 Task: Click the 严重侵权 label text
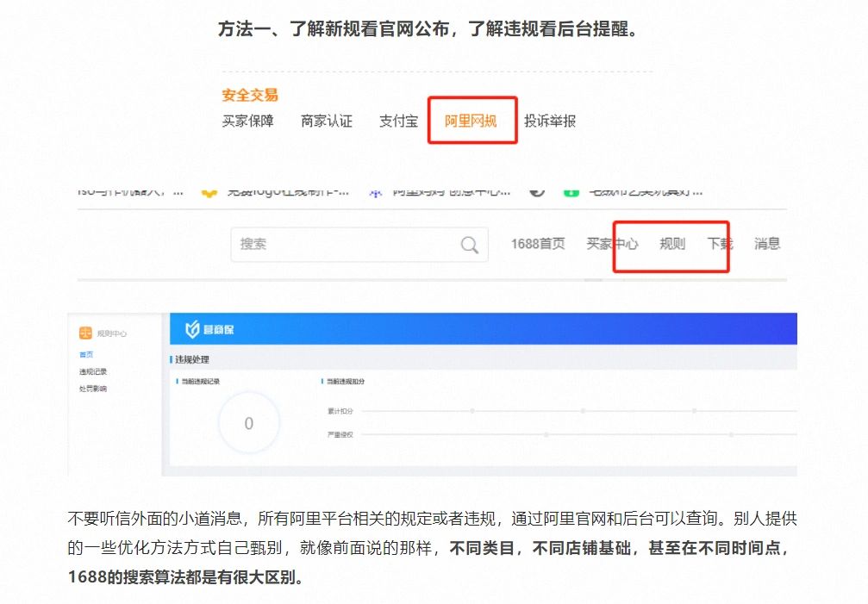[340, 435]
